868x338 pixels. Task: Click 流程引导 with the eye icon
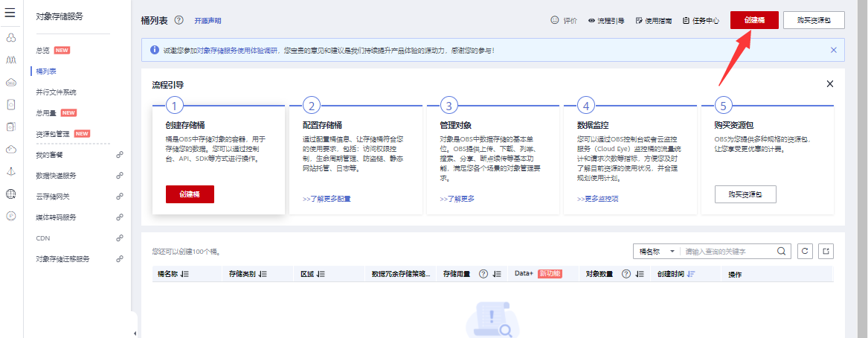tap(606, 21)
